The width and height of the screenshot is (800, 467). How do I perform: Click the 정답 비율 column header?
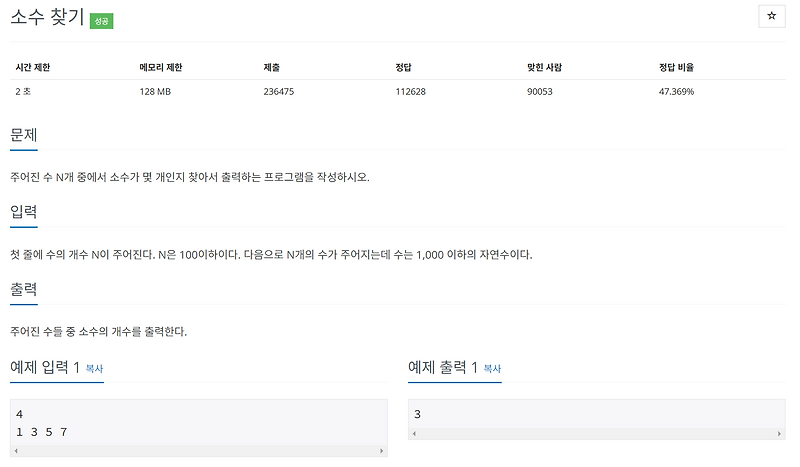pos(676,67)
